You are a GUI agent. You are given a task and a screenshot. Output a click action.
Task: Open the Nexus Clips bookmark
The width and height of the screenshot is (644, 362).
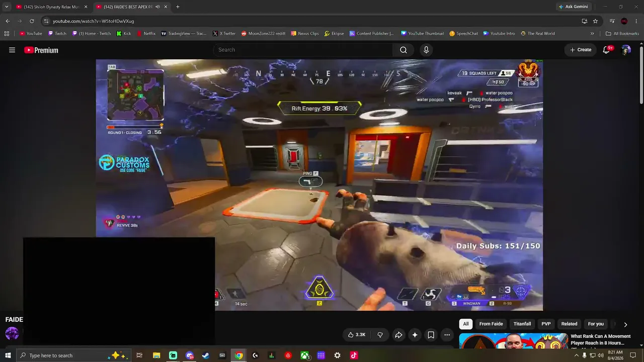(x=305, y=34)
